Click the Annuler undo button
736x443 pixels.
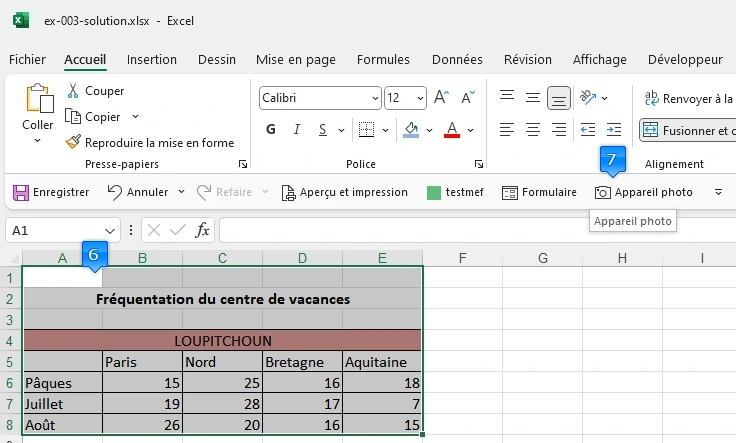tap(138, 192)
